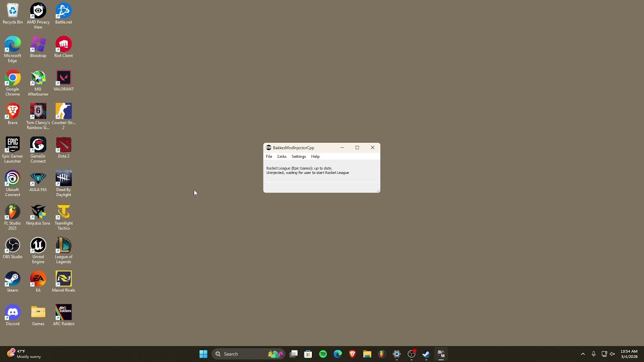Select the GameSir Connect desktop shortcut
The height and width of the screenshot is (362, 644).
click(38, 150)
